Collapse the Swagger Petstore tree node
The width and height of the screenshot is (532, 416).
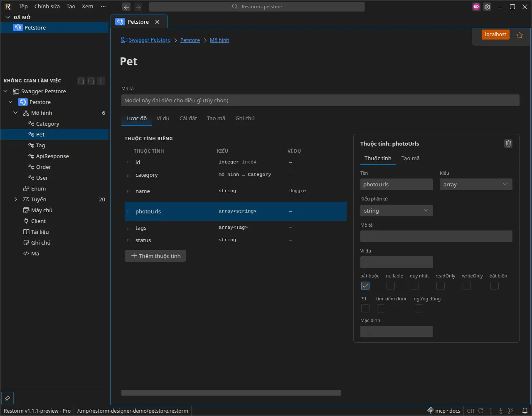coord(6,92)
